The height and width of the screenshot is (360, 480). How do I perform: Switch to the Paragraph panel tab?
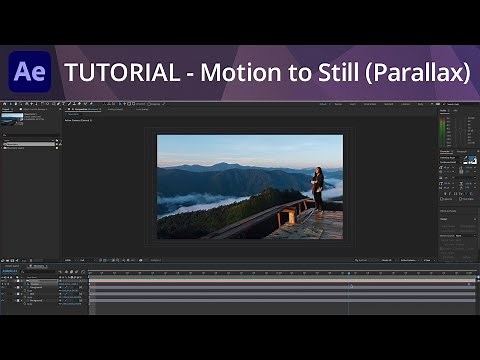(462, 152)
